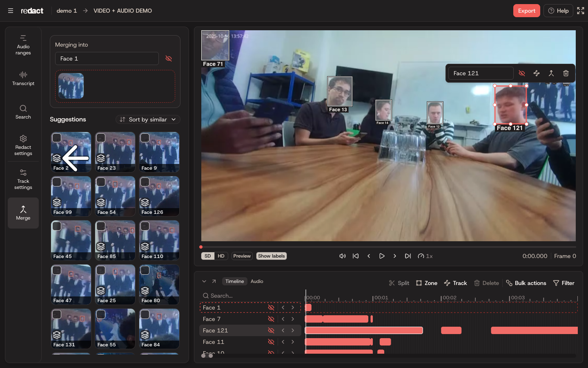Pop out the timeline panel
Screen dimensions: 588x368
(214, 281)
